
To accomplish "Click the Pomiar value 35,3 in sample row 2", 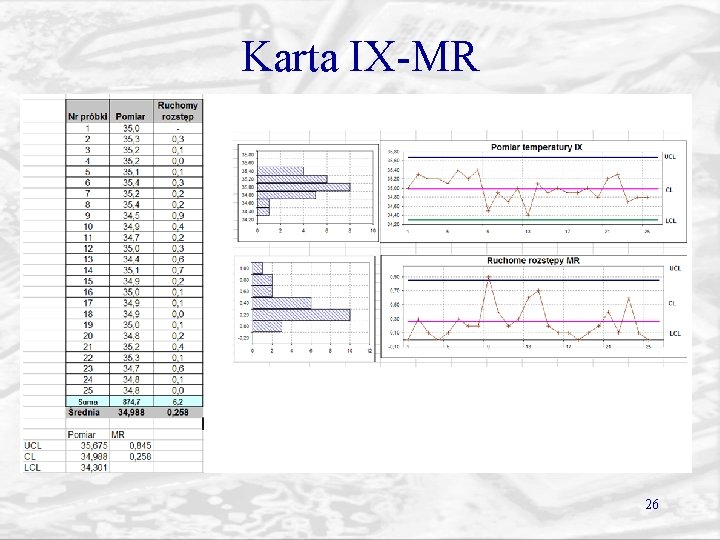I will pos(131,139).
